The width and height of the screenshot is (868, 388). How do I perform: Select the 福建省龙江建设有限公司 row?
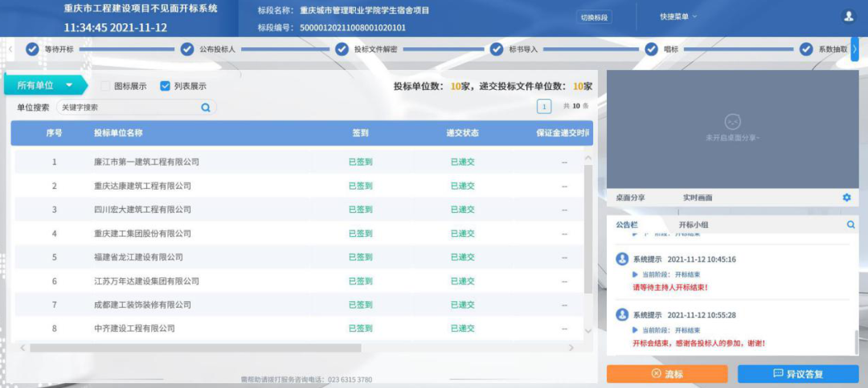tap(298, 257)
